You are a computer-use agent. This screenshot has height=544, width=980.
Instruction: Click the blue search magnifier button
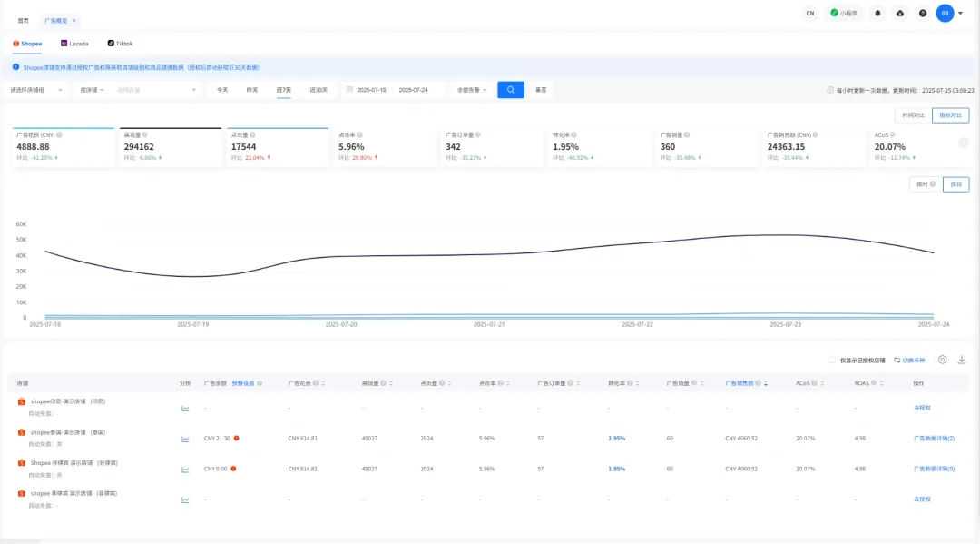click(511, 90)
